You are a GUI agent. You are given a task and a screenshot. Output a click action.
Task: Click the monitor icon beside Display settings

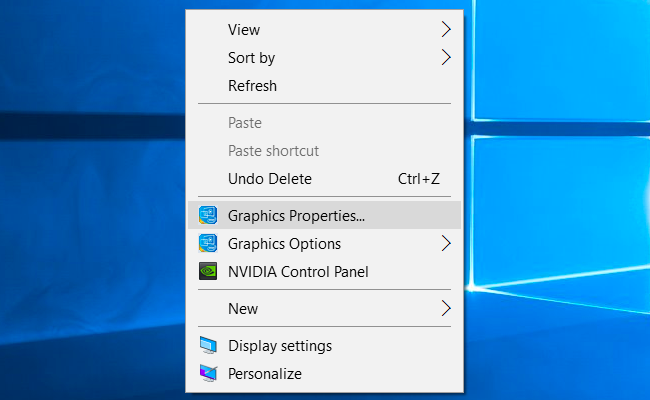point(208,346)
